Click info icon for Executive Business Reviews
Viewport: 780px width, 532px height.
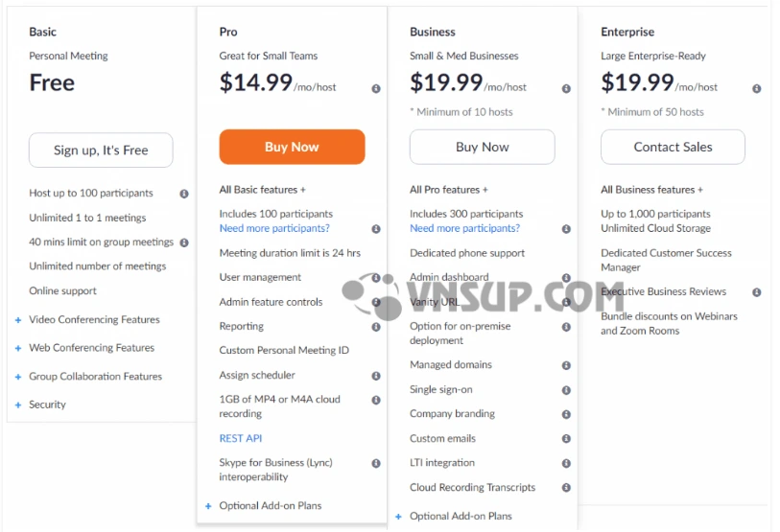[757, 292]
